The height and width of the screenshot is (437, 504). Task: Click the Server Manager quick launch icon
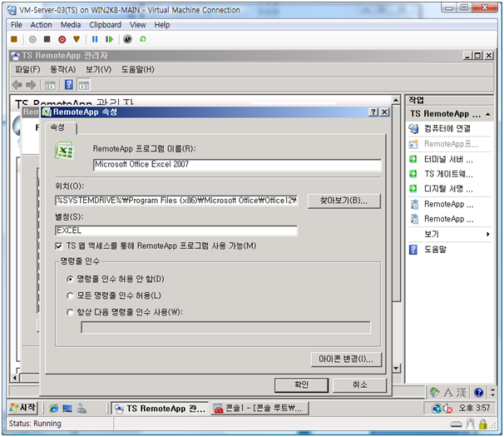82,409
